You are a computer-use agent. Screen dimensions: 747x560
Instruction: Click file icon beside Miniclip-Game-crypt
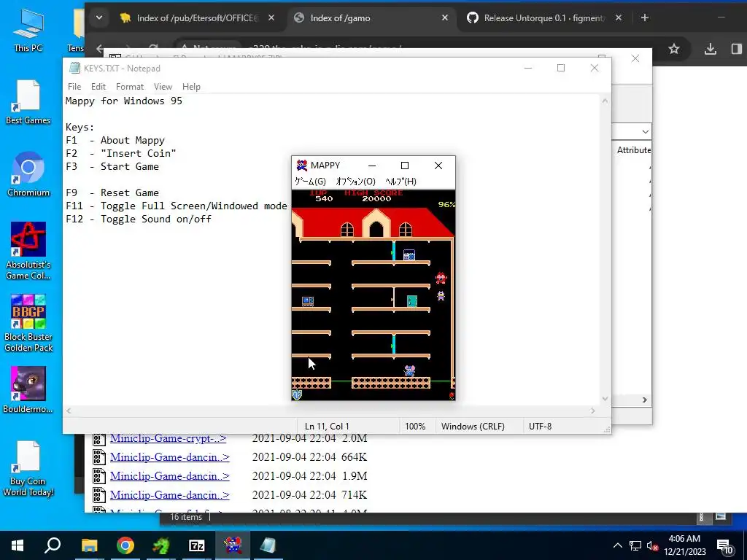[x=98, y=438]
